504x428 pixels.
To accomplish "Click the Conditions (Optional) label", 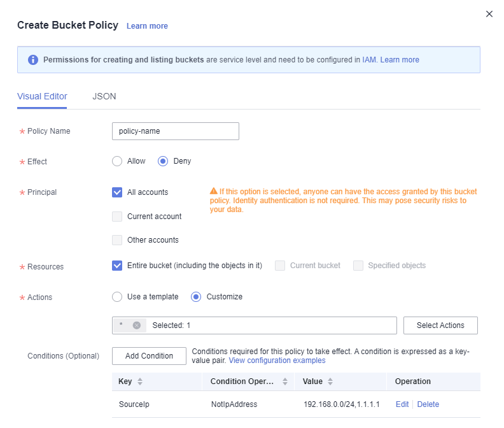I will (x=64, y=356).
